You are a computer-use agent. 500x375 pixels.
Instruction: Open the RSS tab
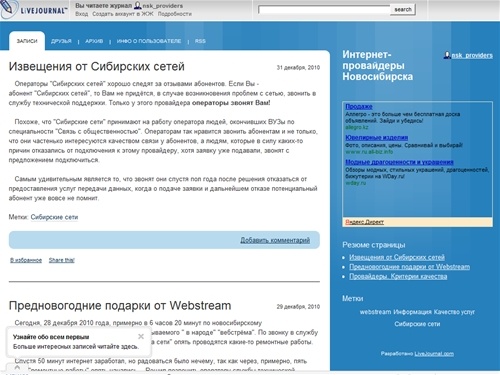pos(200,41)
